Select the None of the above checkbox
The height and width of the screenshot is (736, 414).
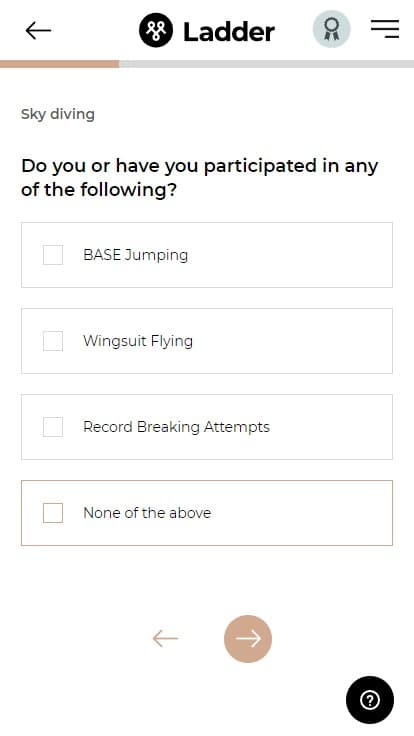pyautogui.click(x=53, y=513)
